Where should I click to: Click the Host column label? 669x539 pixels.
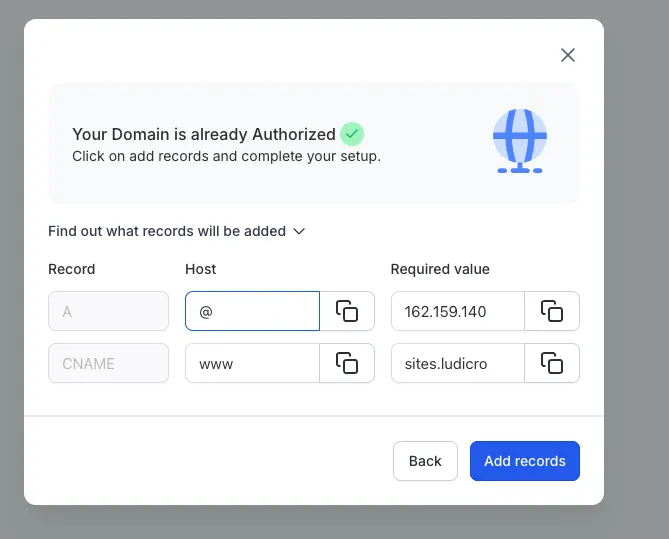tap(201, 269)
